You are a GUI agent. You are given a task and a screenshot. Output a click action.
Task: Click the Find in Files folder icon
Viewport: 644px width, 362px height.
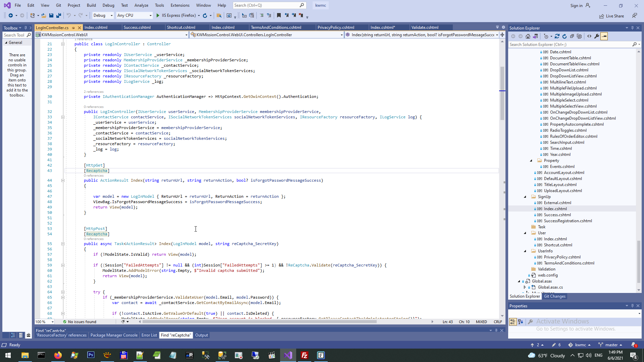coord(219,15)
